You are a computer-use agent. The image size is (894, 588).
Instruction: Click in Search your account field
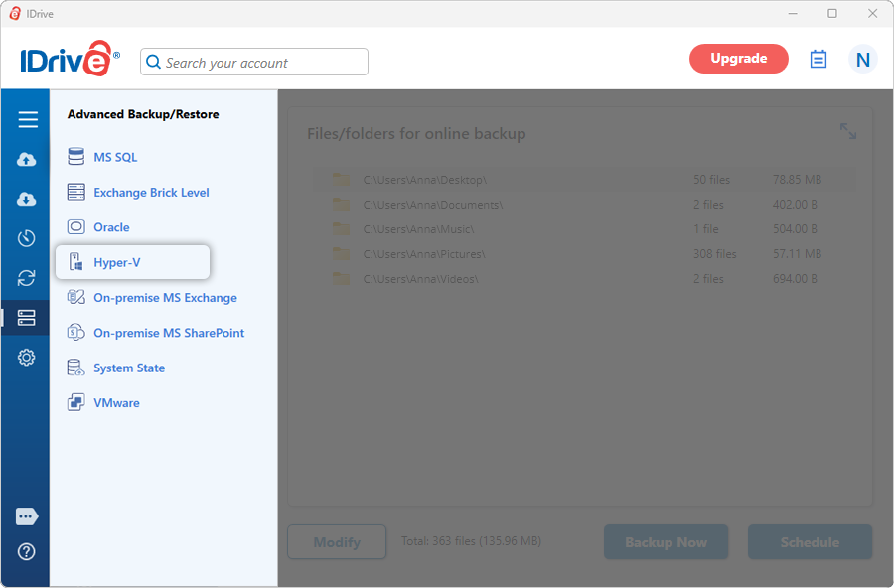(x=263, y=63)
